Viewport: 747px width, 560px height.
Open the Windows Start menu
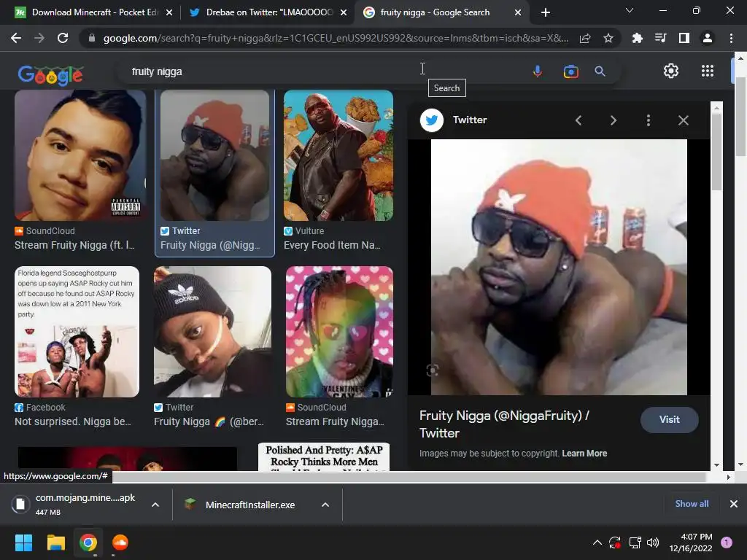tap(23, 542)
